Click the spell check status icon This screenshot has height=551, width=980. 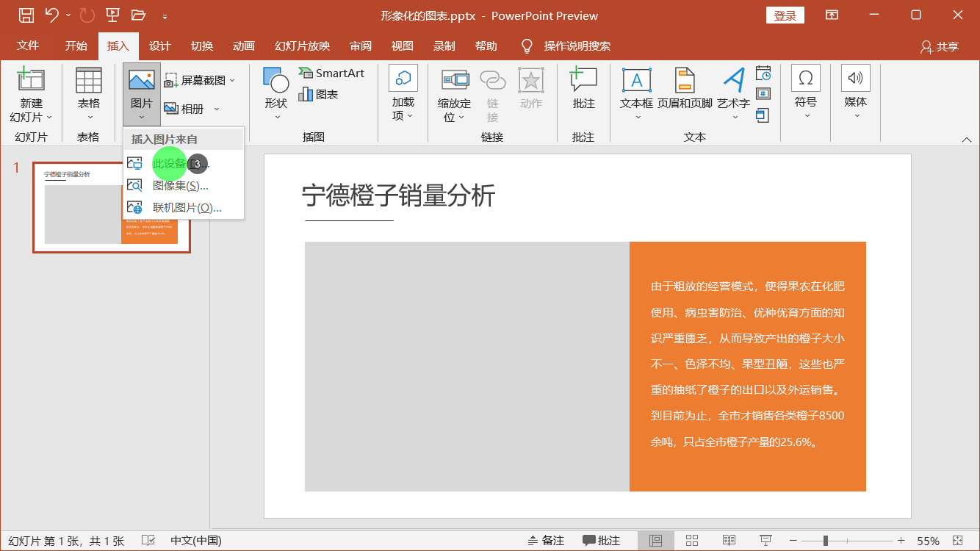148,541
